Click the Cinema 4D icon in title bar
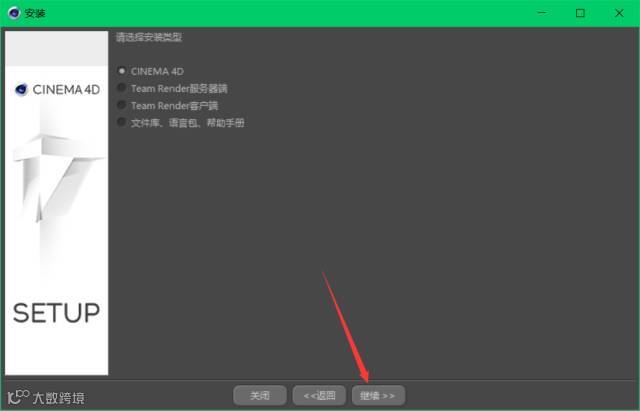640x411 pixels. pos(14,13)
